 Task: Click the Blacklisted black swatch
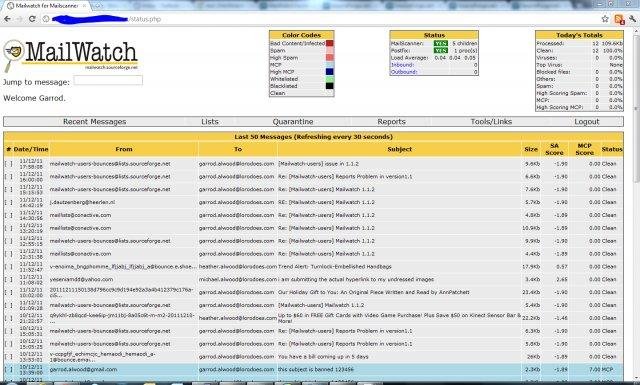pos(330,86)
